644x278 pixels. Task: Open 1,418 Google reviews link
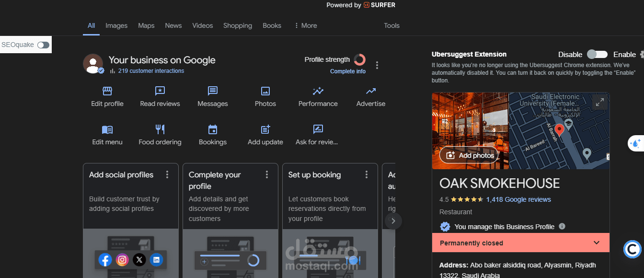(x=518, y=199)
